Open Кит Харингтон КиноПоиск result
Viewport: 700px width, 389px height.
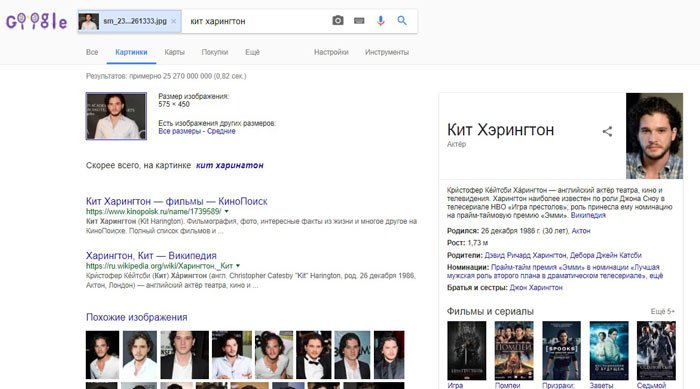[176, 201]
